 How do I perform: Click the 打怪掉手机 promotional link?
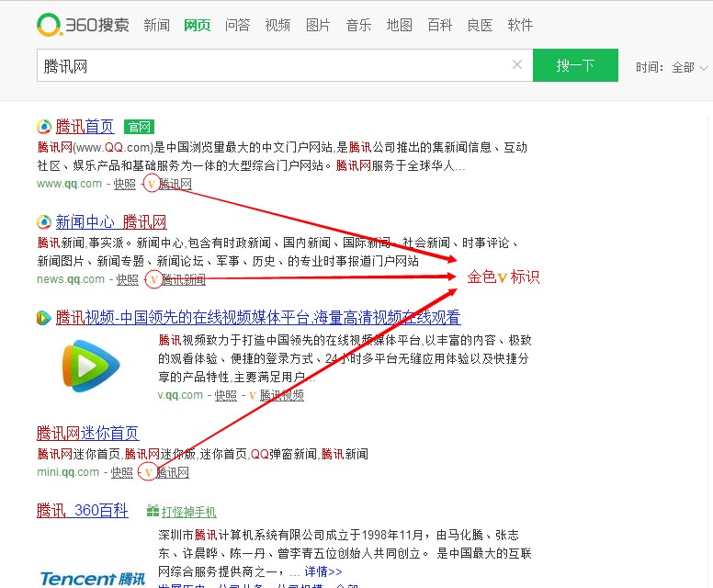point(188,512)
